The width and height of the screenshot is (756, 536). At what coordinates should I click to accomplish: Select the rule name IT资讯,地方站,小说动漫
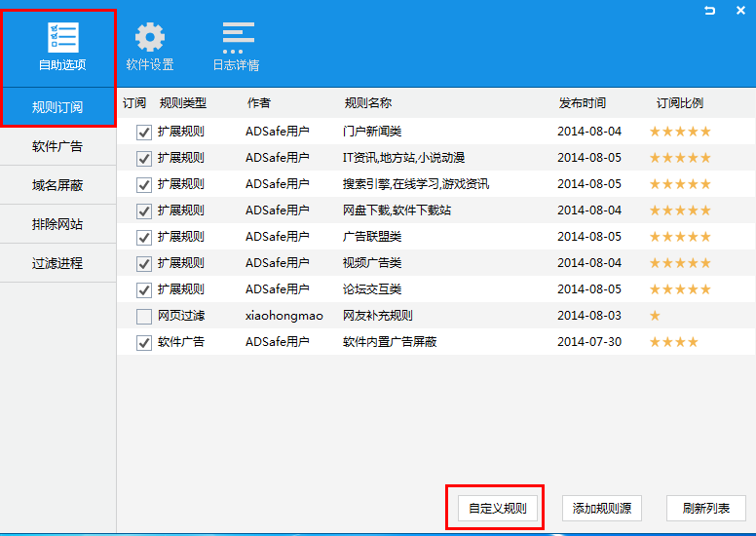[x=403, y=158]
